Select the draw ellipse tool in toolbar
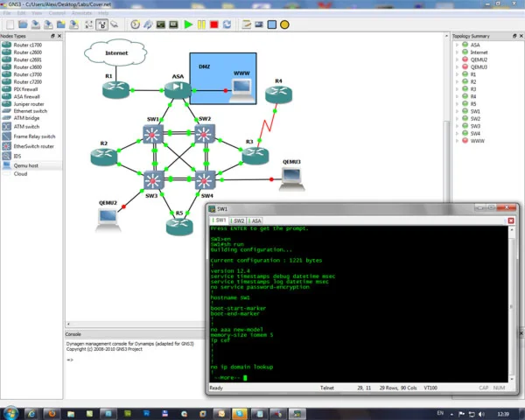The image size is (525, 420). coord(284,24)
